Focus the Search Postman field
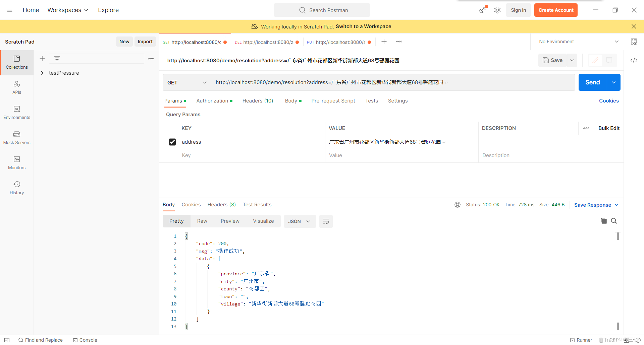The image size is (644, 345). [x=322, y=10]
